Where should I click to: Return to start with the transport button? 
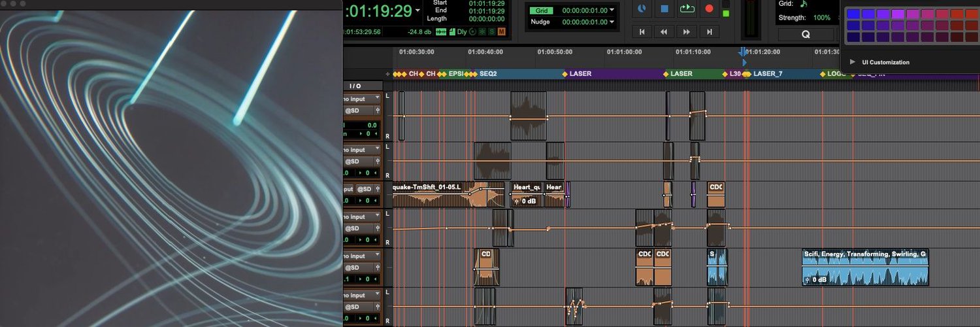pos(642,31)
